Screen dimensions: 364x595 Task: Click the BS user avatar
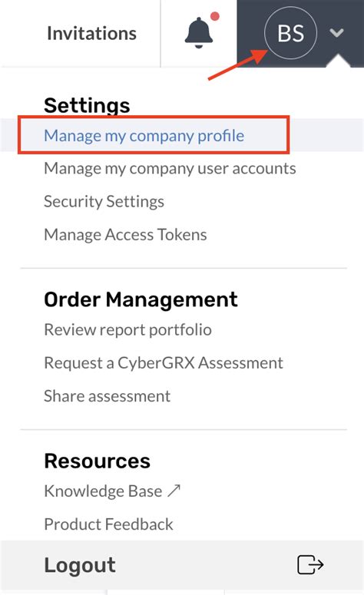click(x=290, y=33)
